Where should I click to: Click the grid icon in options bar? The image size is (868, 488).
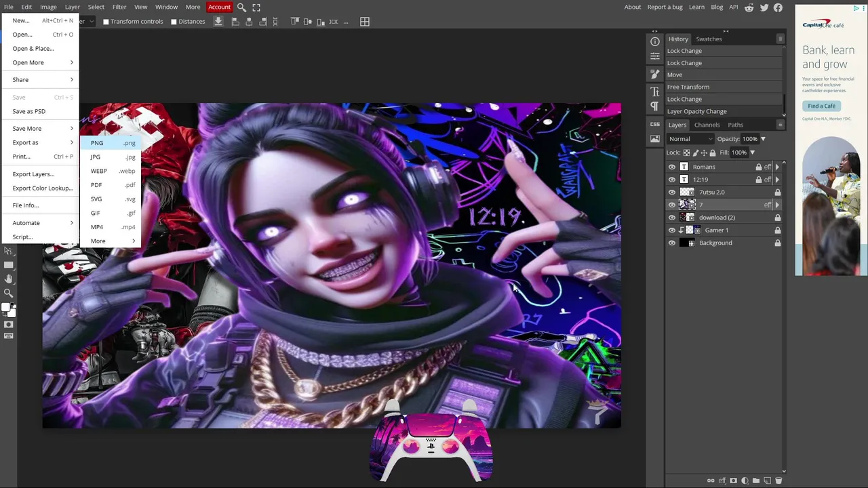pyautogui.click(x=365, y=22)
